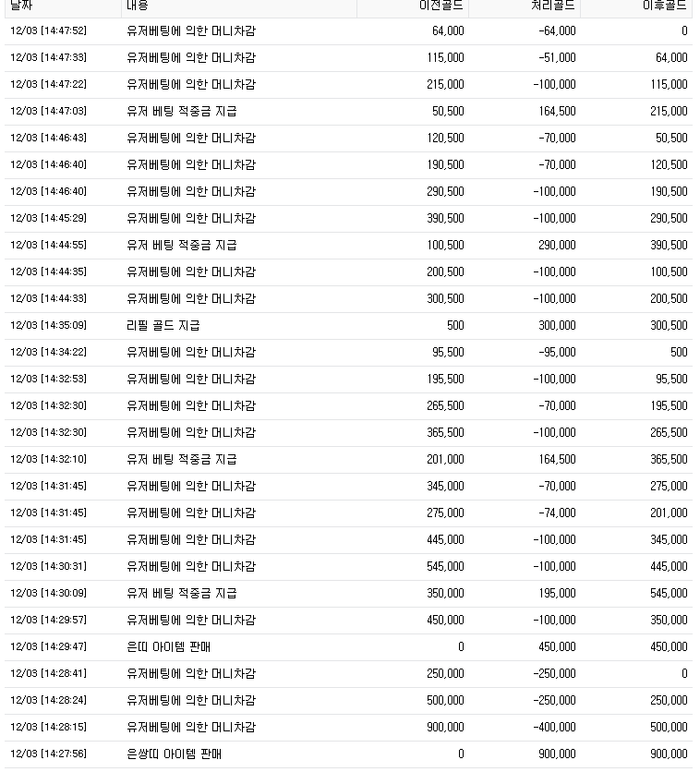
Task: Click the 290,000 payout amount
Action: [557, 245]
